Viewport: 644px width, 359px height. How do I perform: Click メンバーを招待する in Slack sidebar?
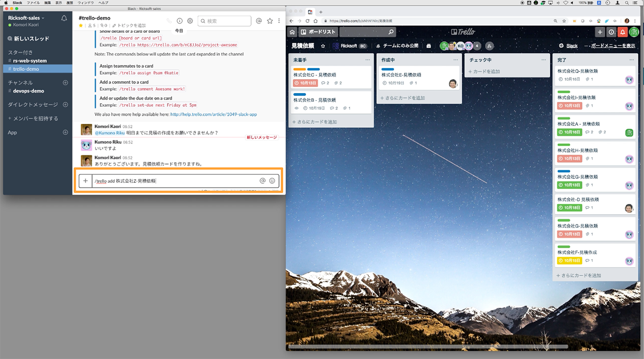tap(33, 118)
